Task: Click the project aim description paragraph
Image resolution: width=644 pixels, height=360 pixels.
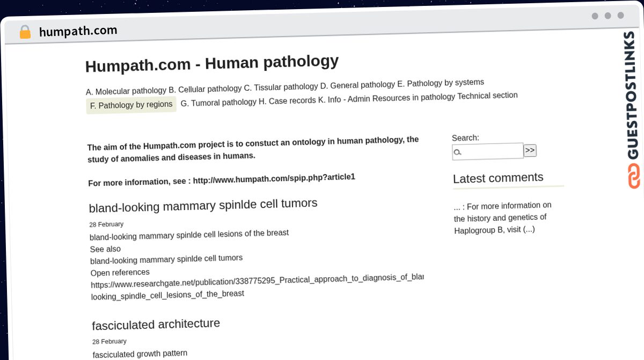Action: (253, 148)
